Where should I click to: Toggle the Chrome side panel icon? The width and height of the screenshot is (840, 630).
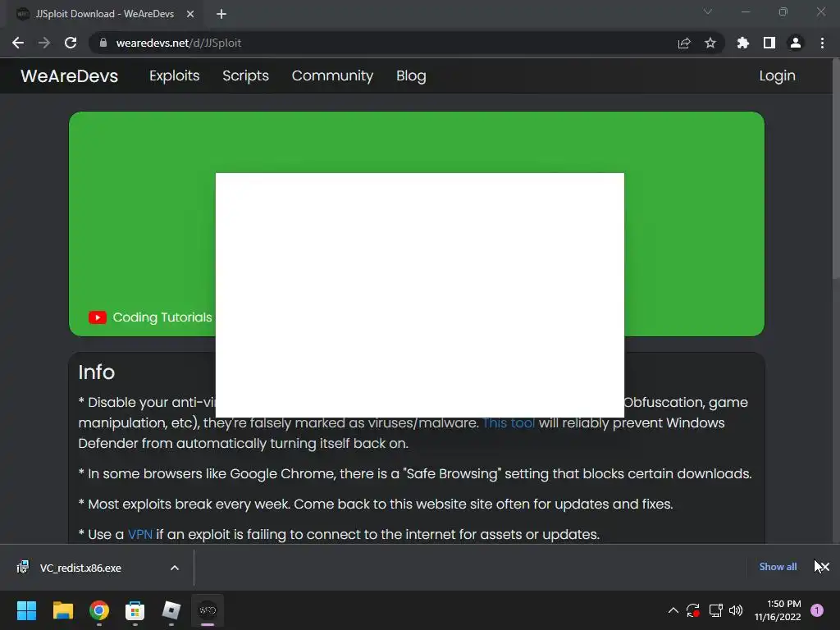coord(769,43)
